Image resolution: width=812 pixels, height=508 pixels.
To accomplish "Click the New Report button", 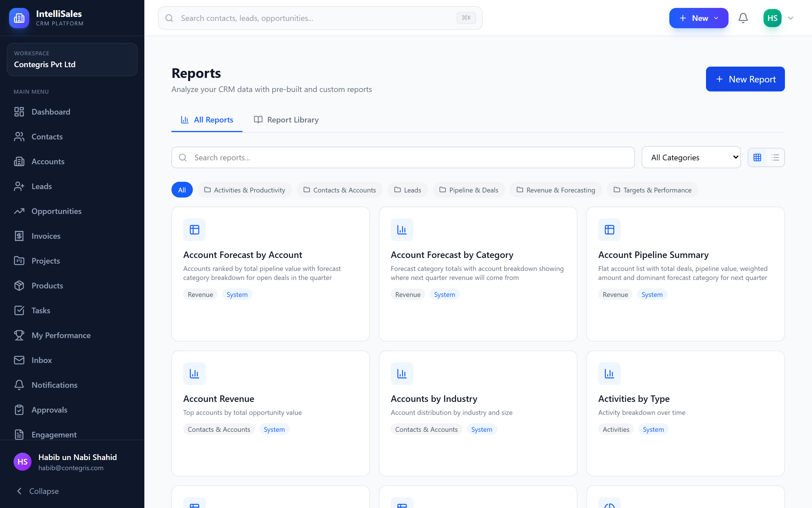I will click(745, 79).
